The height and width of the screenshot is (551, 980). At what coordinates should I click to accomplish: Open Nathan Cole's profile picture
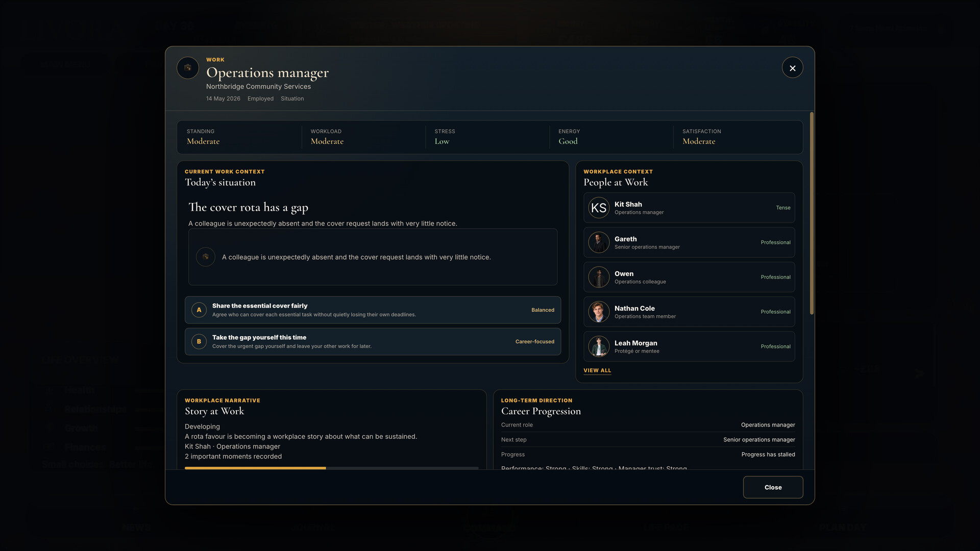[x=599, y=312]
